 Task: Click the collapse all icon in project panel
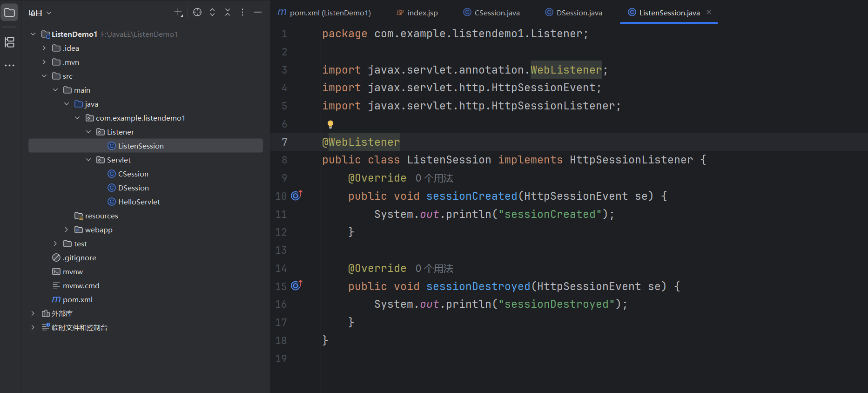click(228, 13)
